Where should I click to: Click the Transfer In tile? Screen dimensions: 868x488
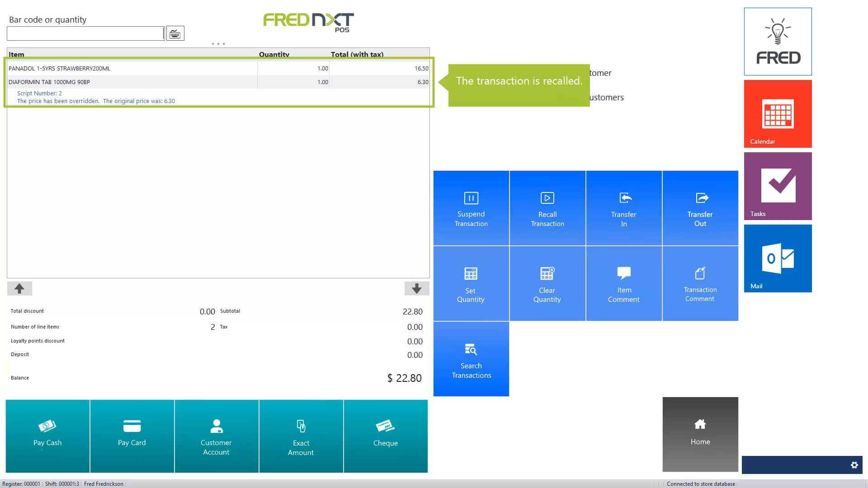point(624,208)
